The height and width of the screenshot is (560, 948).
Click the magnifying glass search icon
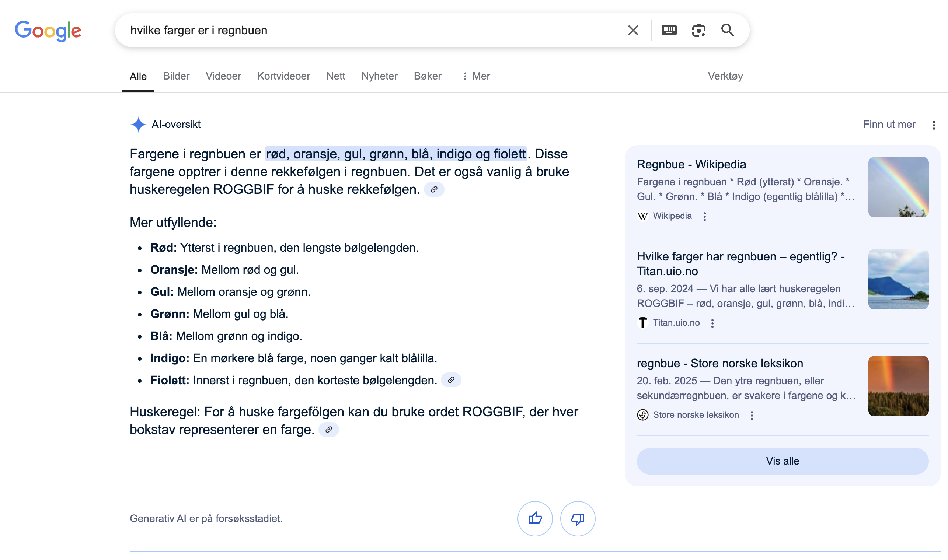(x=727, y=30)
